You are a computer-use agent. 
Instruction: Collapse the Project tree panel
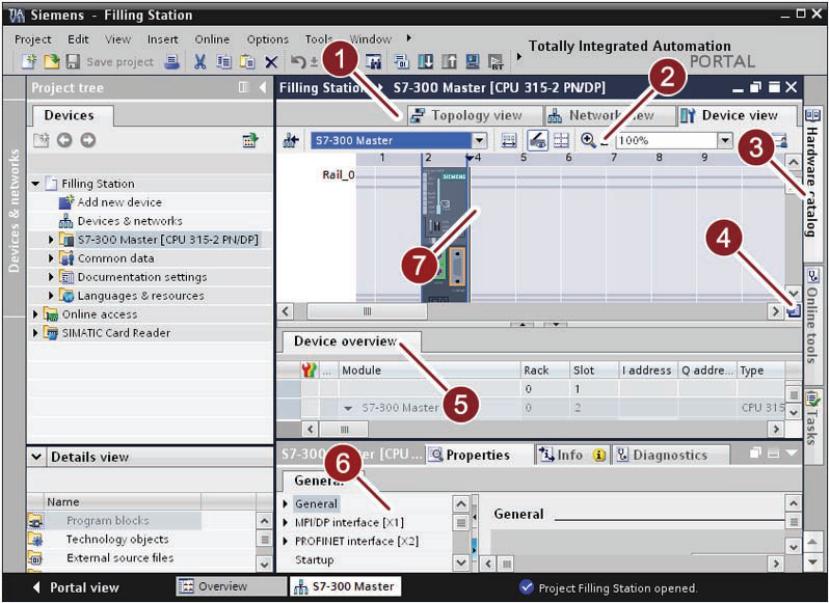263,87
